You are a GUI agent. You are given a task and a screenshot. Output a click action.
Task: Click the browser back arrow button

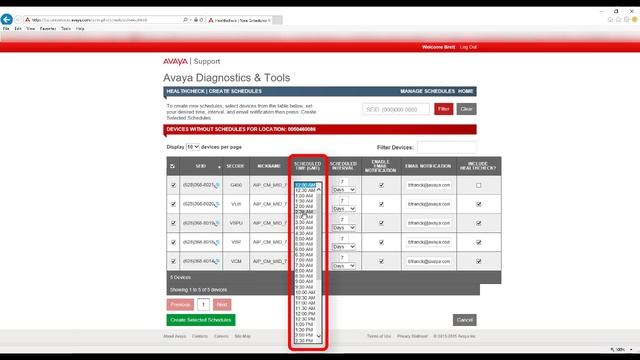coord(7,19)
